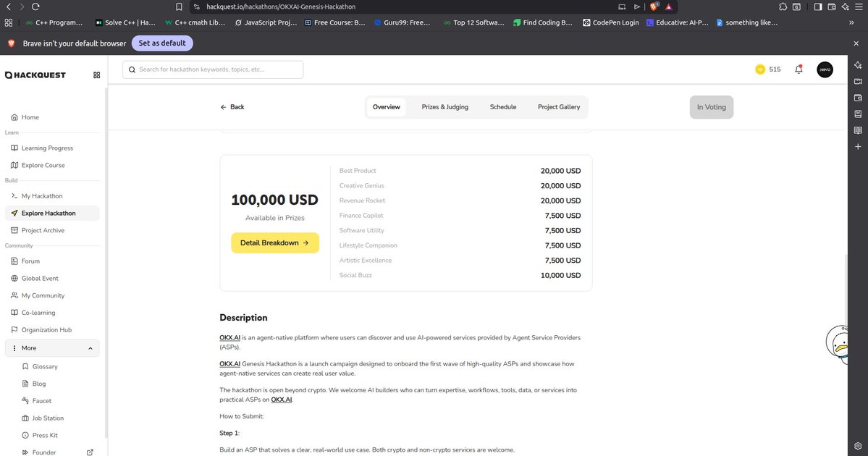Switch to the Overview tab
The image size is (868, 456).
tap(387, 107)
